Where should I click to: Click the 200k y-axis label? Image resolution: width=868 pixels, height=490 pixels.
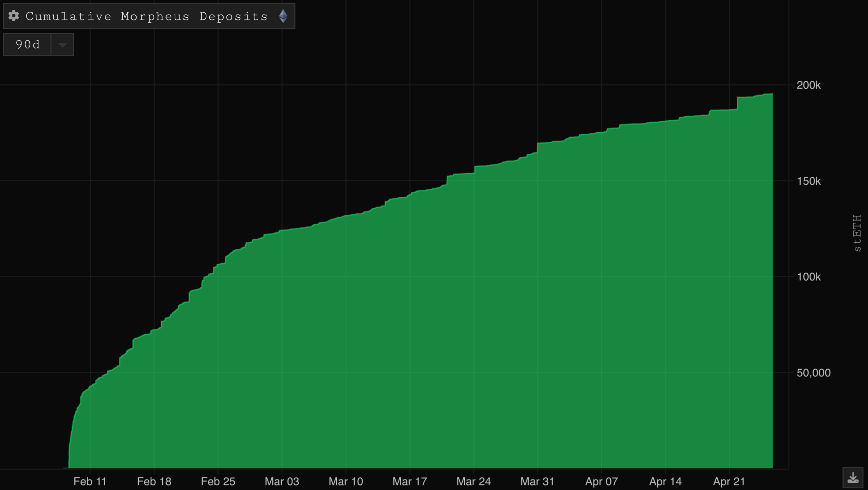tap(808, 85)
